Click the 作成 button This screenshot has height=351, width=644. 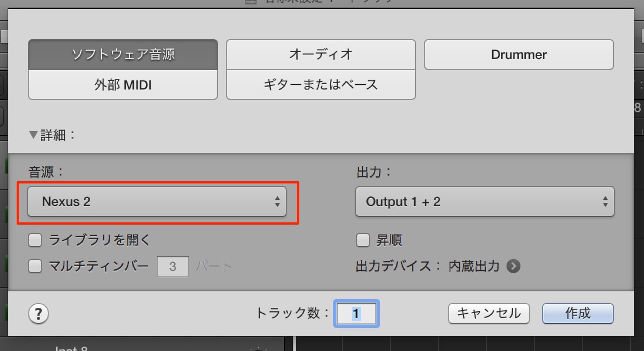coord(578,314)
